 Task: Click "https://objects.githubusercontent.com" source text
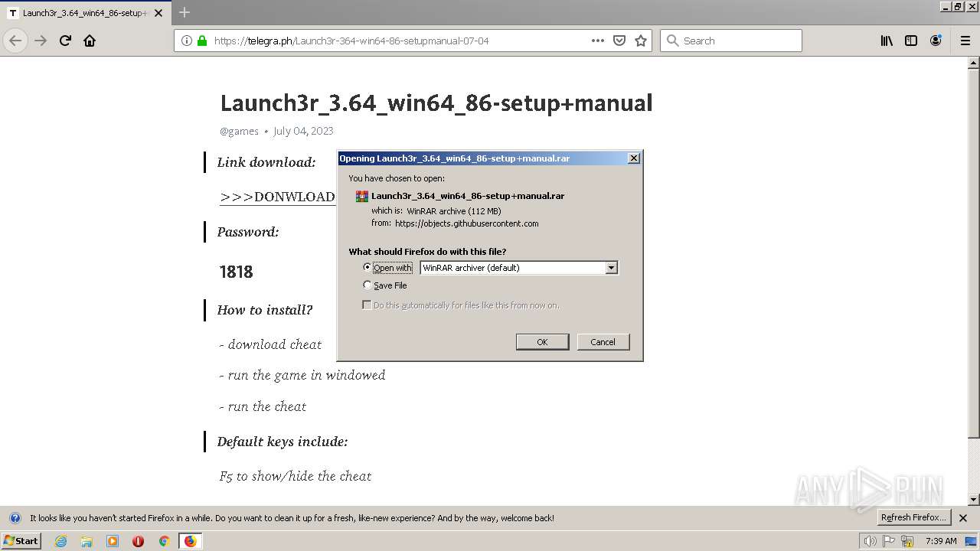pos(467,223)
